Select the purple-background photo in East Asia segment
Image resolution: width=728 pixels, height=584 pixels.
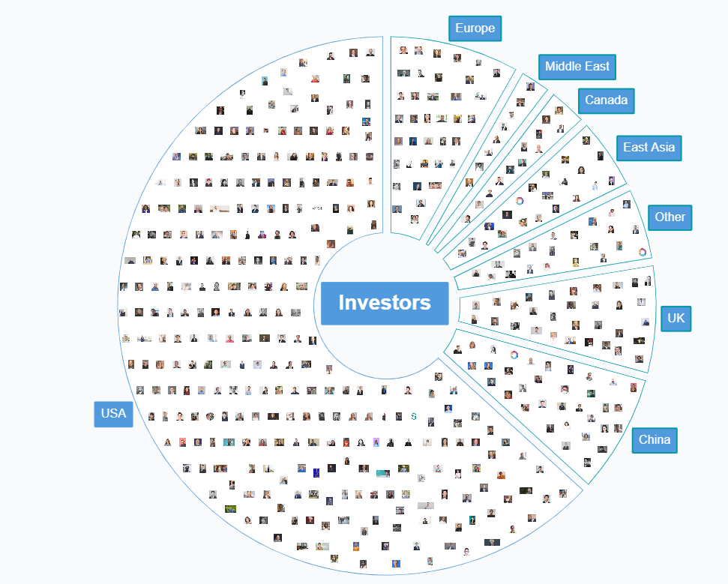click(612, 180)
